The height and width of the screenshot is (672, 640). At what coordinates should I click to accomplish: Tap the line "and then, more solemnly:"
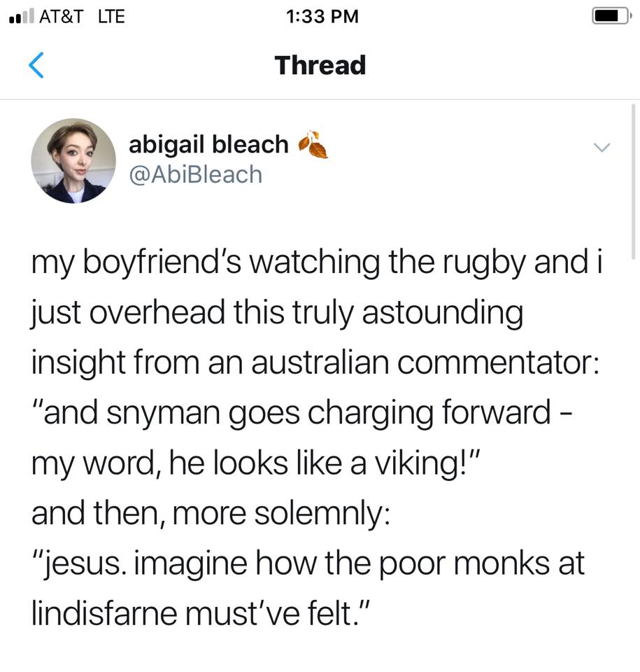click(211, 514)
